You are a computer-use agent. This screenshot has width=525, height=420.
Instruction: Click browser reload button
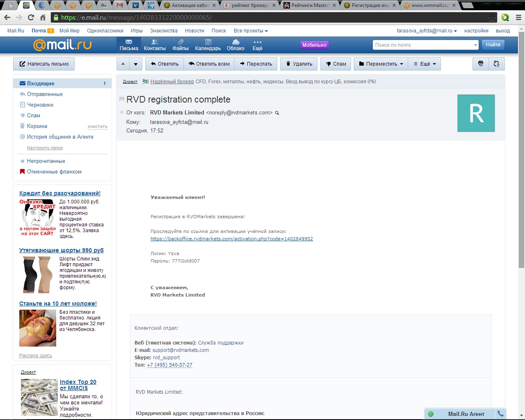[x=31, y=17]
